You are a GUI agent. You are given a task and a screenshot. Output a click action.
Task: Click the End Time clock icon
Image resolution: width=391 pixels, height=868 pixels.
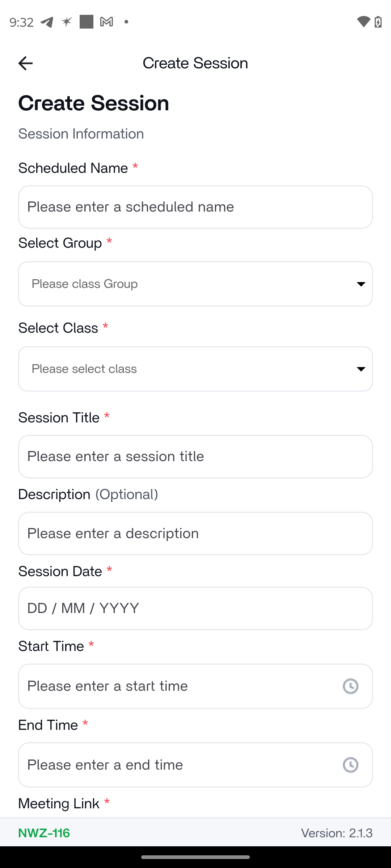pyautogui.click(x=350, y=765)
